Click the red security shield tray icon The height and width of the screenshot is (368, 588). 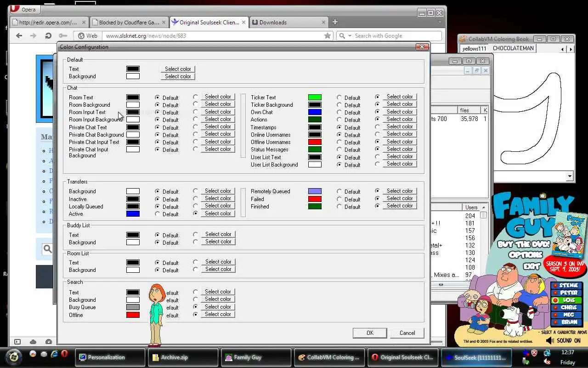[534, 353]
